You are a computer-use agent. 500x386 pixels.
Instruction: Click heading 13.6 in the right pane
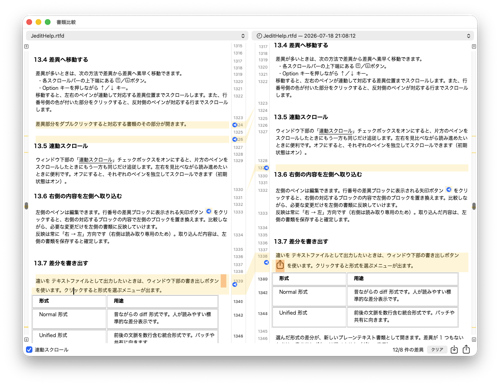click(x=318, y=174)
